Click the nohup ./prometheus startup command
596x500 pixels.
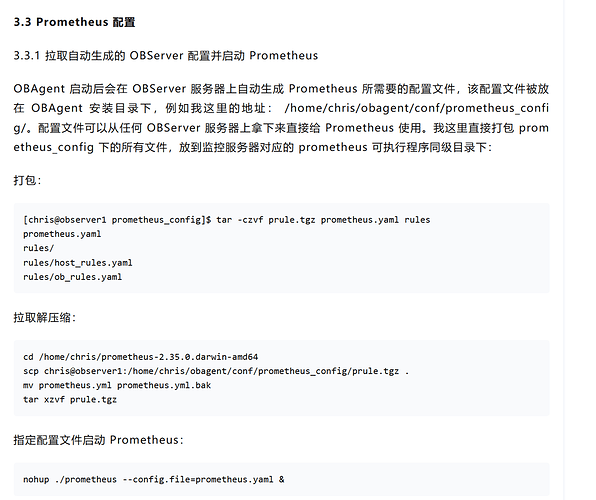click(154, 479)
